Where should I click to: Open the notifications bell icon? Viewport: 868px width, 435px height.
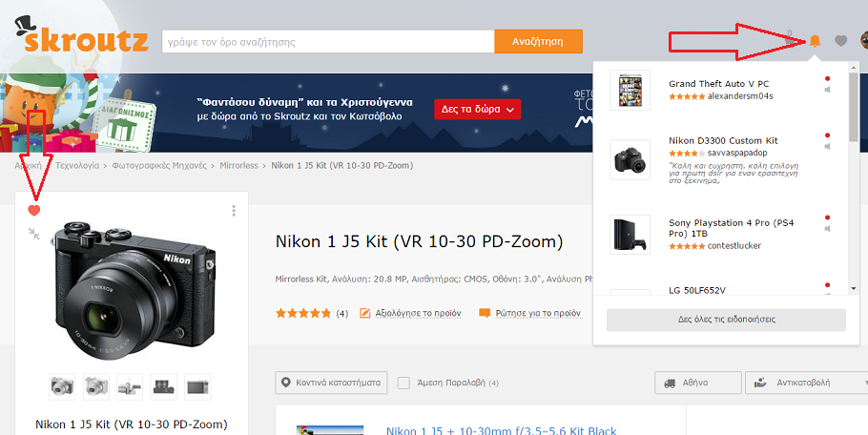(x=815, y=41)
